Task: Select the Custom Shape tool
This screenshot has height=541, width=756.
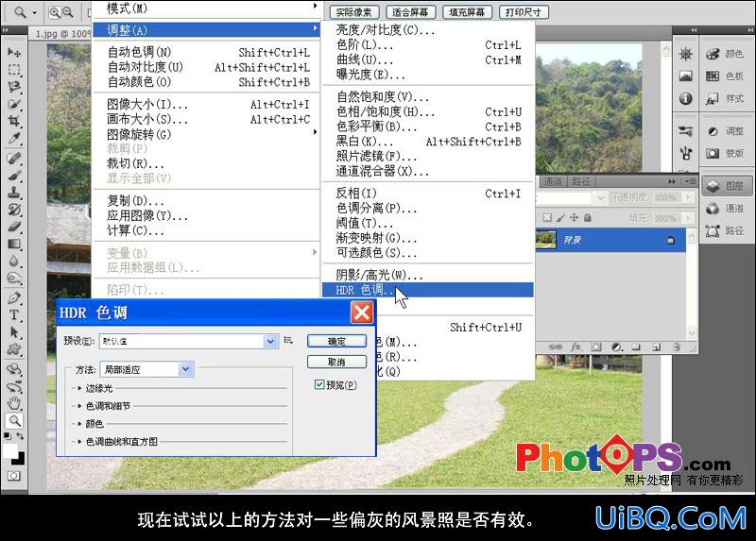Action: coord(14,349)
